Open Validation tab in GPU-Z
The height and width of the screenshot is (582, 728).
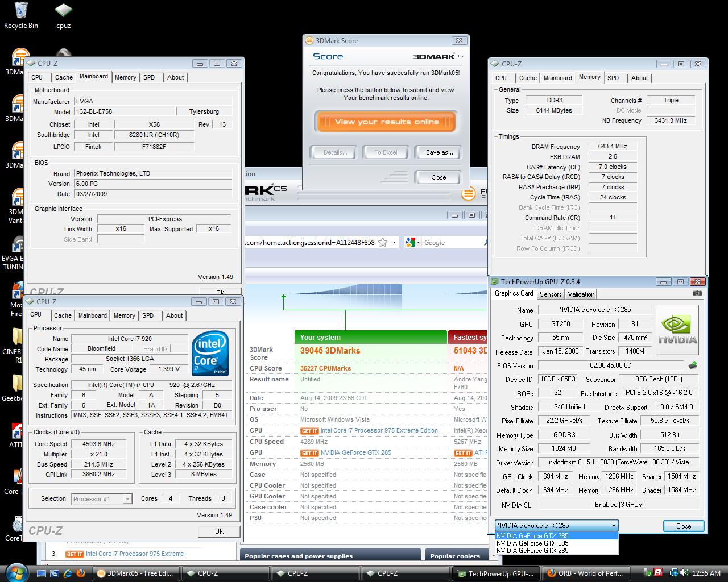tap(581, 294)
